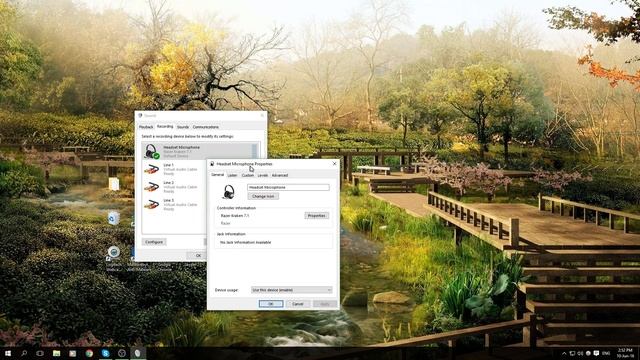Open Advanced tab in Properties dialog
This screenshot has width=640, height=360.
[280, 175]
